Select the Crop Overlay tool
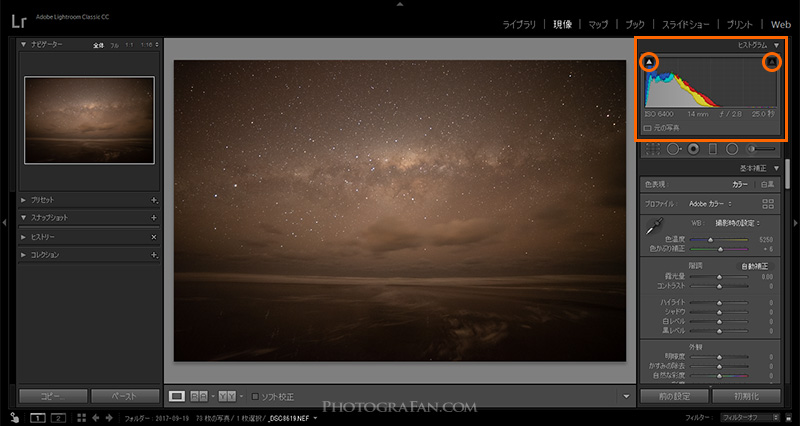 pyautogui.click(x=653, y=149)
